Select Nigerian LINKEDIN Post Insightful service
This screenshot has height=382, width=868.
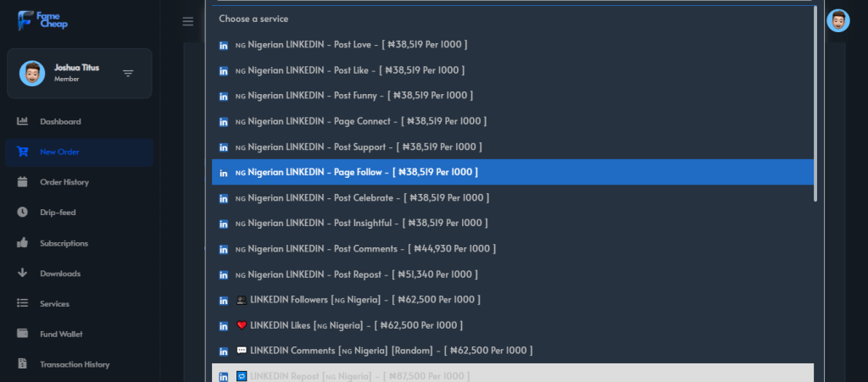pos(513,223)
